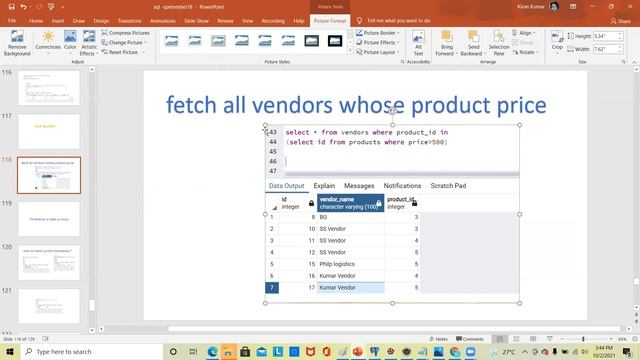This screenshot has height=360, width=640.
Task: Click the picture rotation handle
Action: tap(392, 111)
